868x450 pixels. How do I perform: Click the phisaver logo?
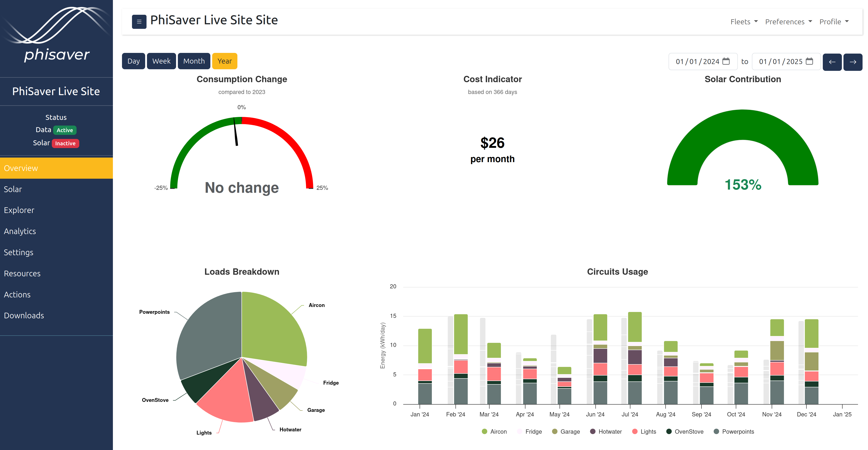57,35
